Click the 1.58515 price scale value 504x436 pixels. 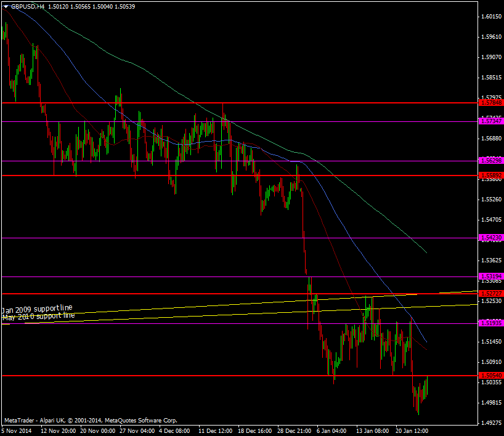(x=491, y=78)
